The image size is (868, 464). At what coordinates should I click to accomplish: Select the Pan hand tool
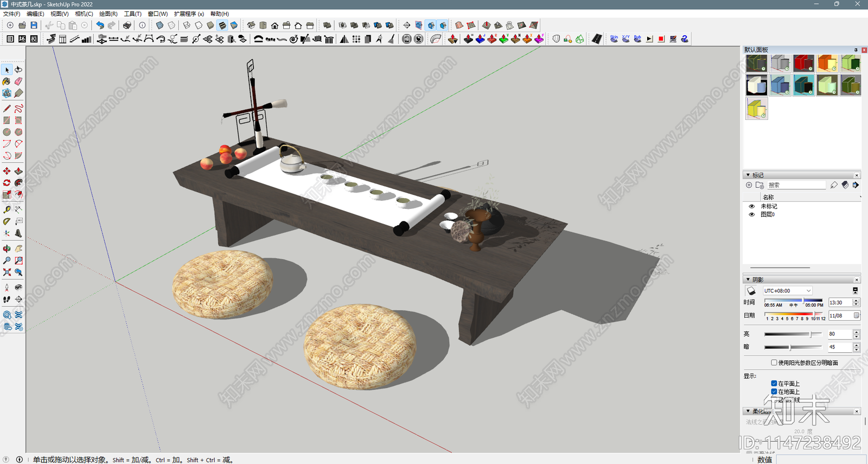(x=18, y=249)
